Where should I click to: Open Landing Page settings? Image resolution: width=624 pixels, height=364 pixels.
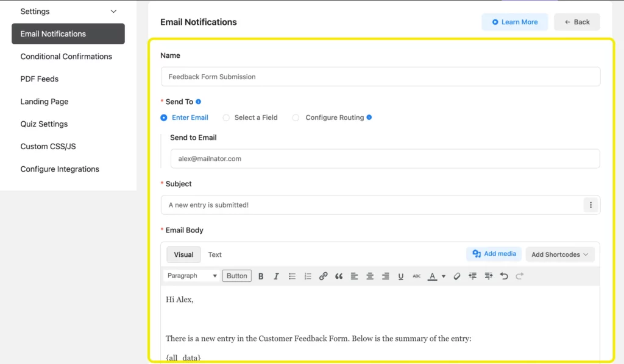[x=44, y=101]
